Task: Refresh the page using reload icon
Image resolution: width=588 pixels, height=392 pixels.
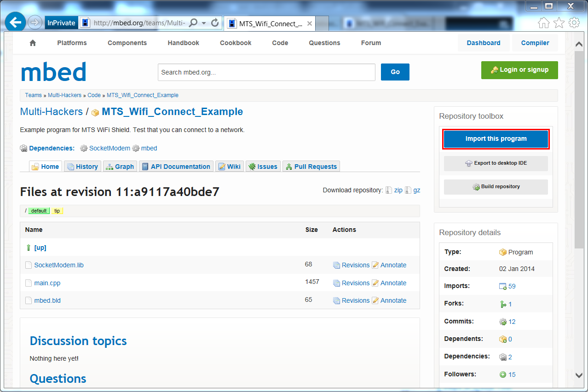Action: [215, 23]
